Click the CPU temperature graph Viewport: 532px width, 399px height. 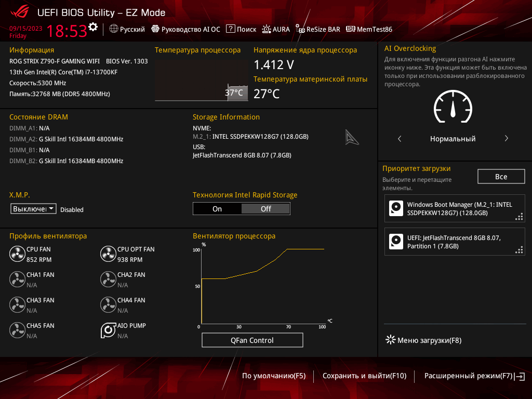pos(202,81)
